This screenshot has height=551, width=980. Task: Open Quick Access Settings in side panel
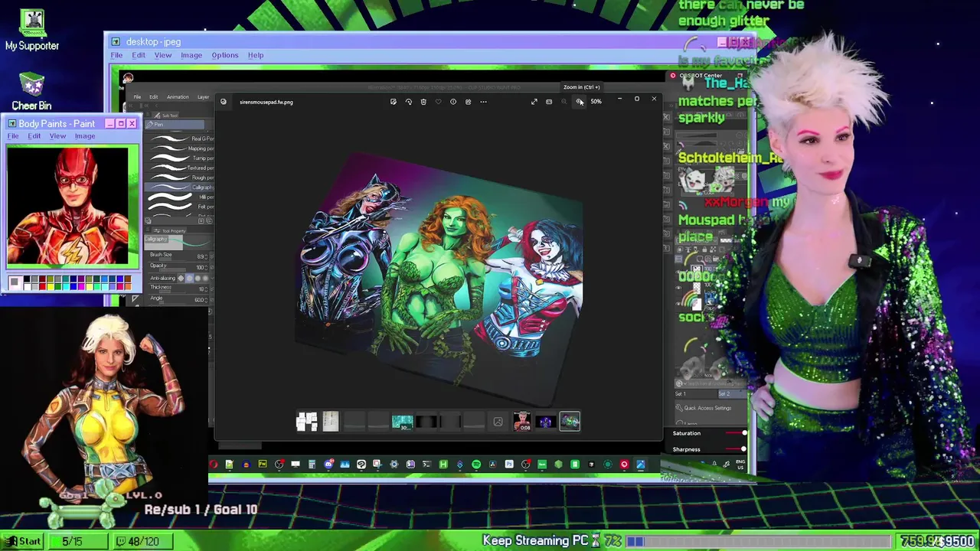[x=707, y=408]
